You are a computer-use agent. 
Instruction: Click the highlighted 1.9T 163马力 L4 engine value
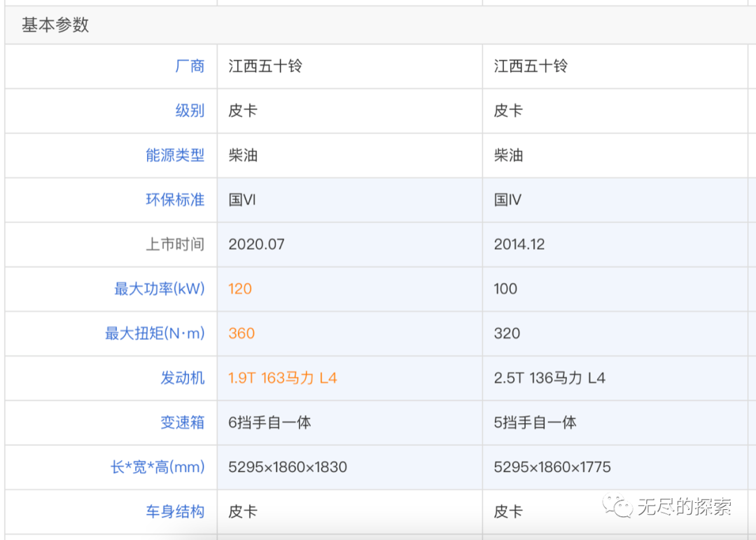pyautogui.click(x=282, y=378)
